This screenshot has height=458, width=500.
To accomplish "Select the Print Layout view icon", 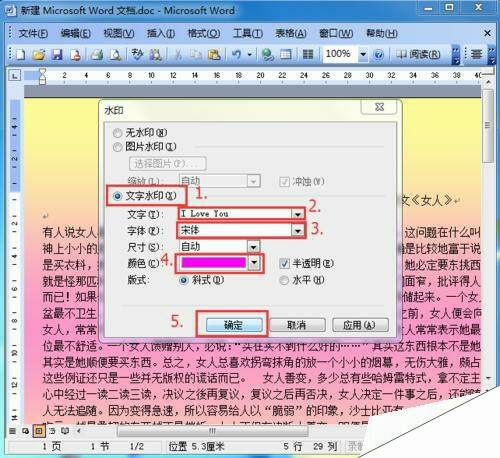I will click(x=39, y=431).
